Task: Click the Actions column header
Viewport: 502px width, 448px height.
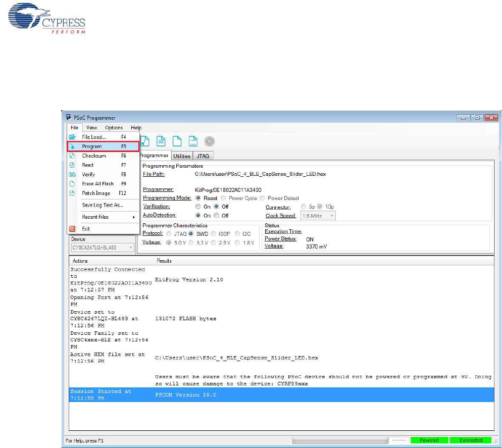Action: click(x=112, y=261)
